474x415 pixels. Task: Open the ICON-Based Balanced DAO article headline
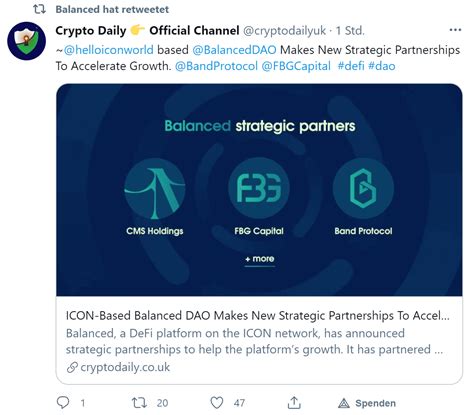pos(258,315)
